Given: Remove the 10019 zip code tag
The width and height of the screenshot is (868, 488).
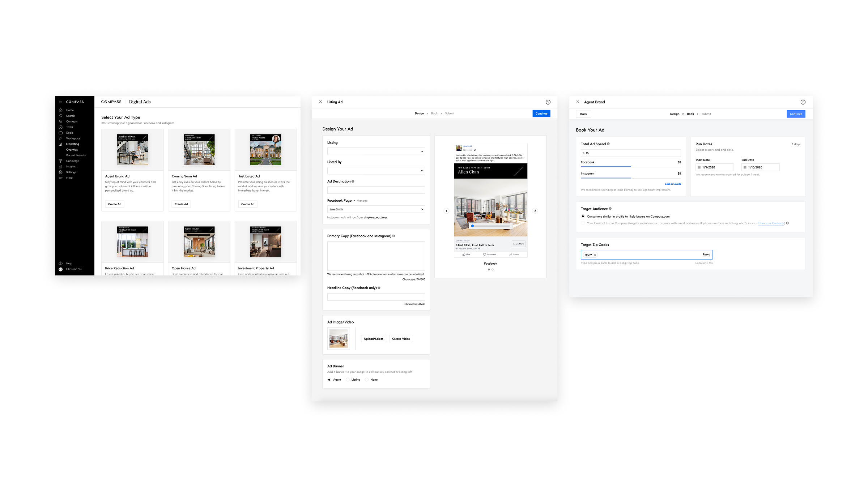Looking at the screenshot, I should pyautogui.click(x=595, y=255).
